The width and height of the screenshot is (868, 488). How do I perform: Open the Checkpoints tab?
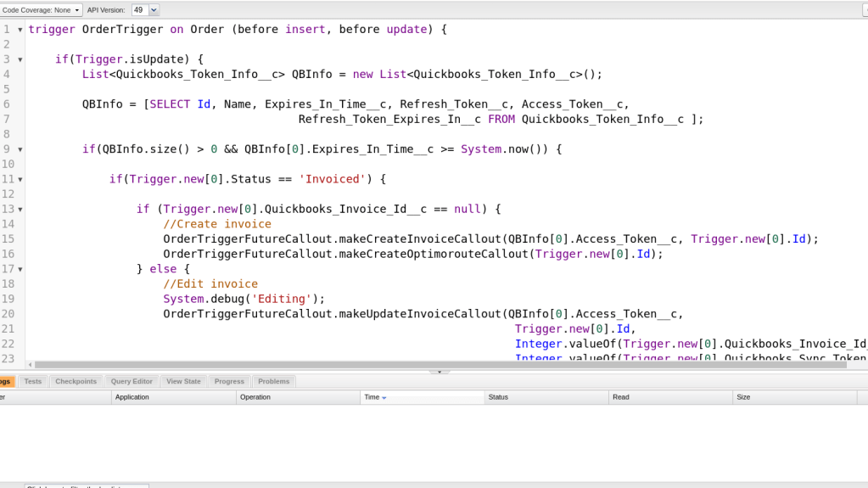[x=76, y=381]
